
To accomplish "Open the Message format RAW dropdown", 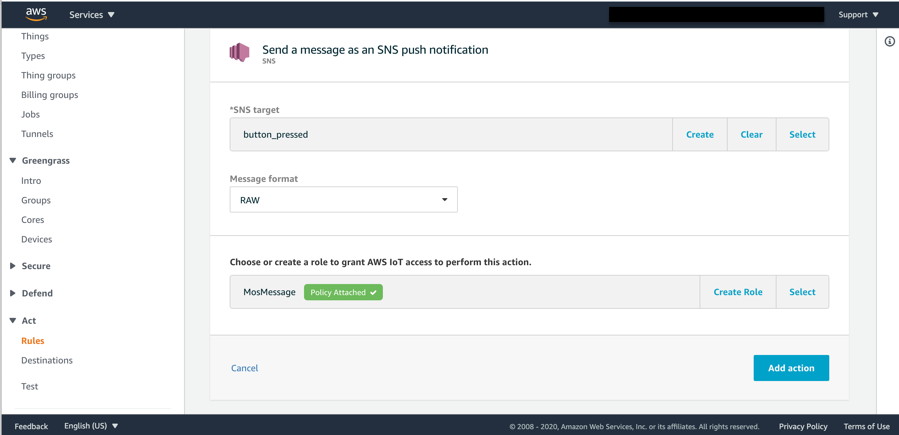I will pyautogui.click(x=343, y=199).
